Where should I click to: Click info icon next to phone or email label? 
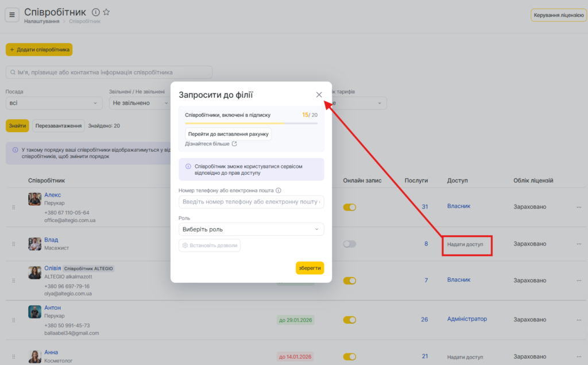point(278,190)
